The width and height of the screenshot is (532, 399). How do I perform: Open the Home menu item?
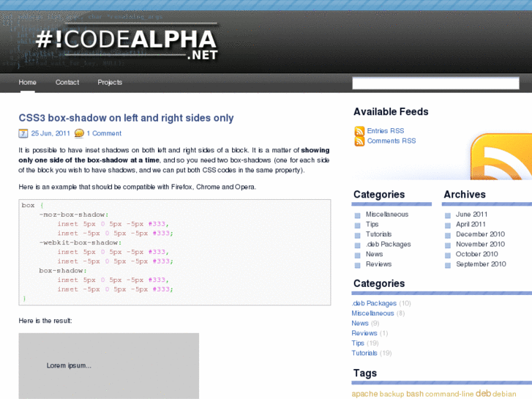[28, 83]
